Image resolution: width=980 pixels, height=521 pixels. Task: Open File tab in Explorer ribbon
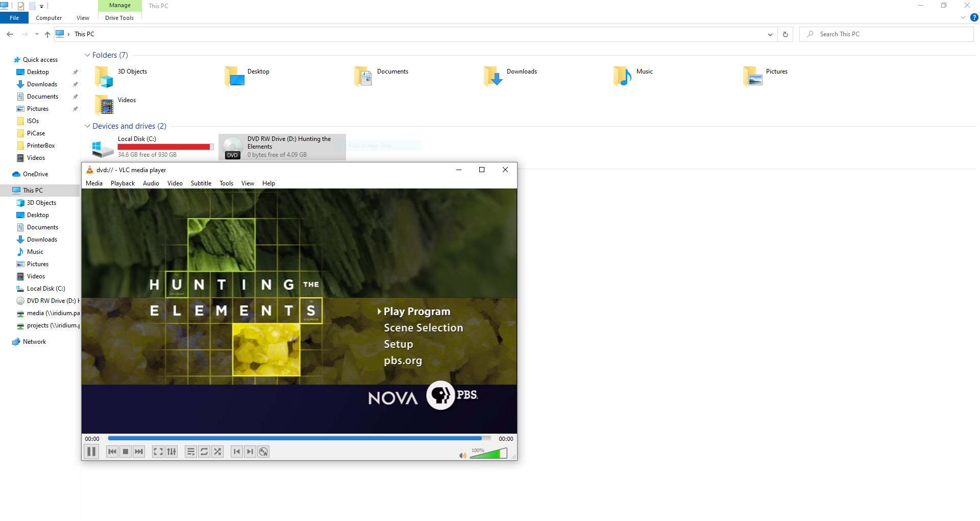click(14, 18)
